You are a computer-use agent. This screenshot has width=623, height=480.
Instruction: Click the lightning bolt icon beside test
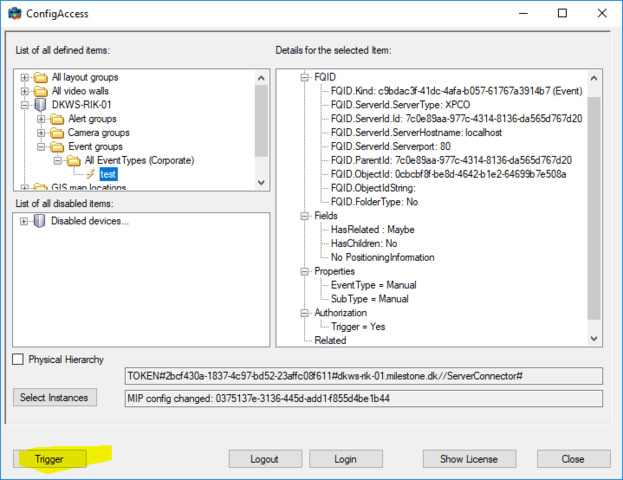click(x=90, y=174)
